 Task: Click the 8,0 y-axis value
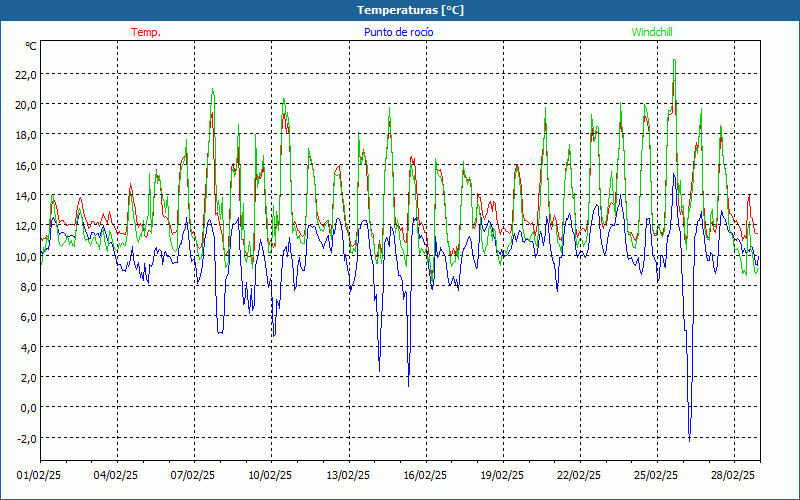coord(29,286)
